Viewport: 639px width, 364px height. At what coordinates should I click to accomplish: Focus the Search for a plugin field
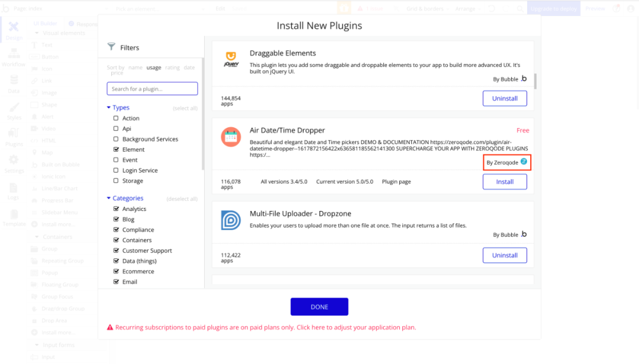coord(152,89)
